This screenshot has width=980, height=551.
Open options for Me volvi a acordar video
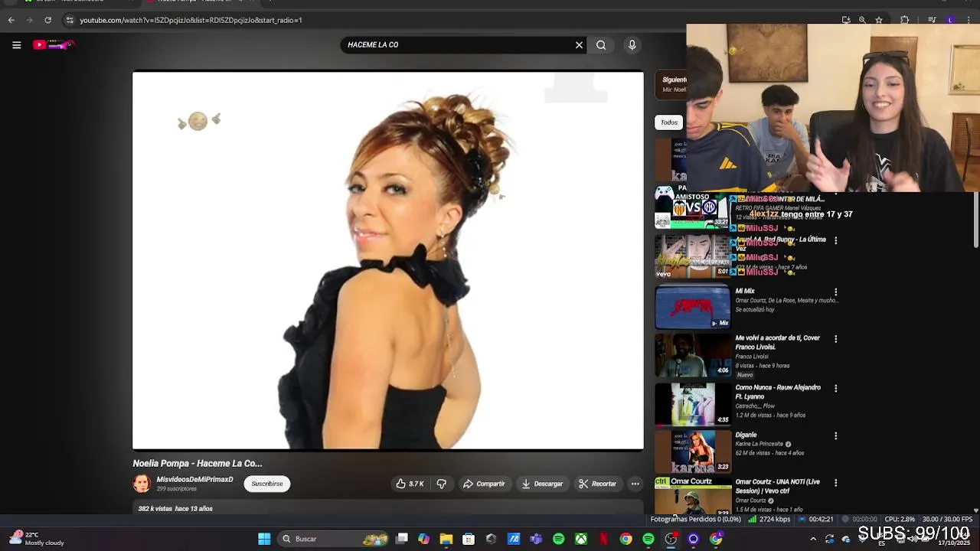[835, 339]
